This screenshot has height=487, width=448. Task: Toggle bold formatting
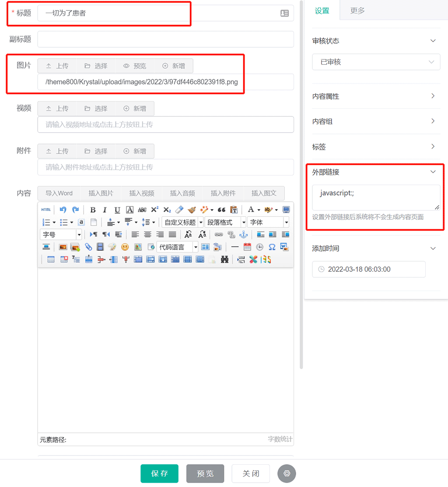(93, 210)
